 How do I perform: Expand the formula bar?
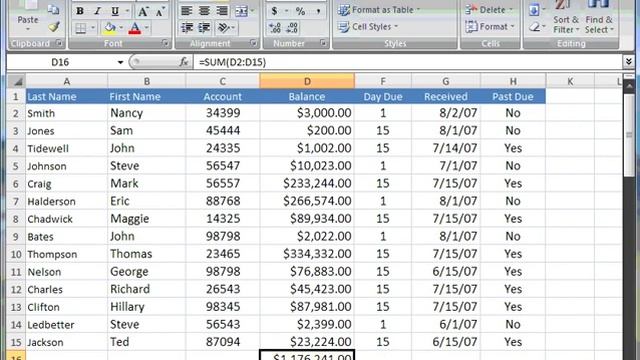point(629,62)
